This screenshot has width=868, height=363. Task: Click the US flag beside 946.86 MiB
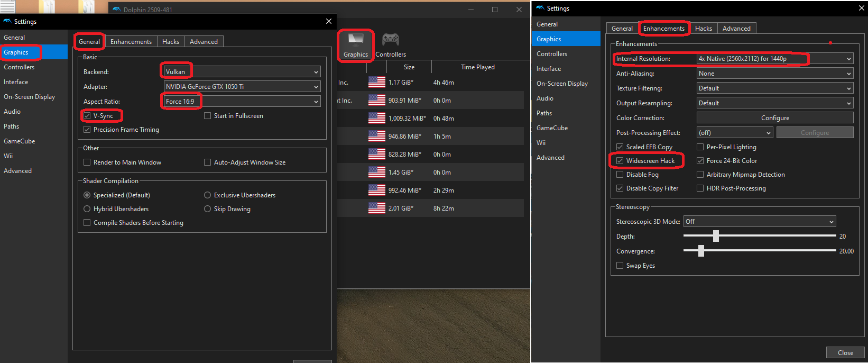pyautogui.click(x=377, y=137)
